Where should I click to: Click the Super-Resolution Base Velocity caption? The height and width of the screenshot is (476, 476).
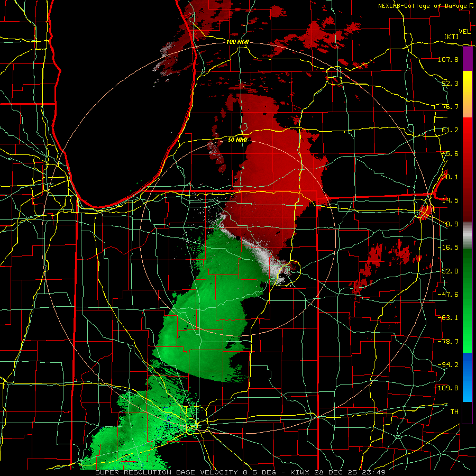241,472
